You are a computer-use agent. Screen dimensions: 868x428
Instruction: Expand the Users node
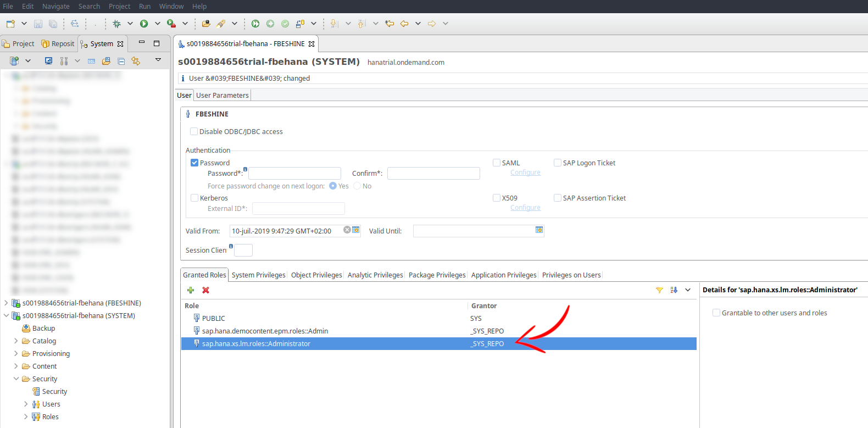[26, 404]
